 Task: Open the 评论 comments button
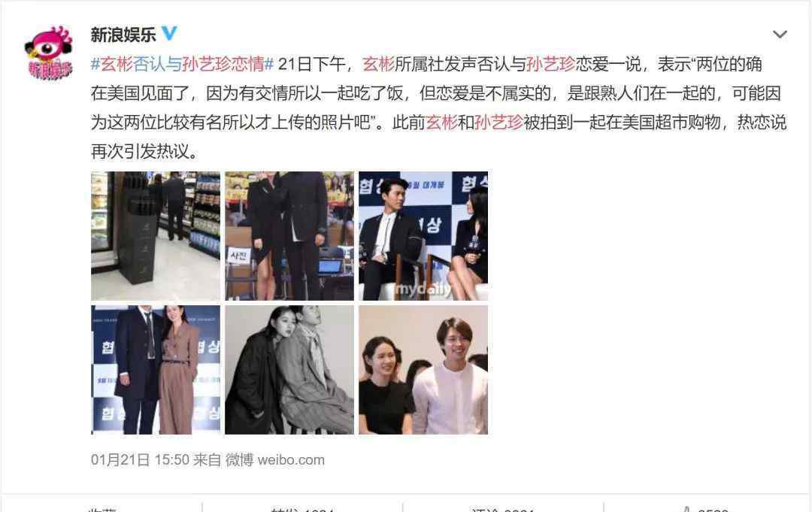(x=502, y=508)
